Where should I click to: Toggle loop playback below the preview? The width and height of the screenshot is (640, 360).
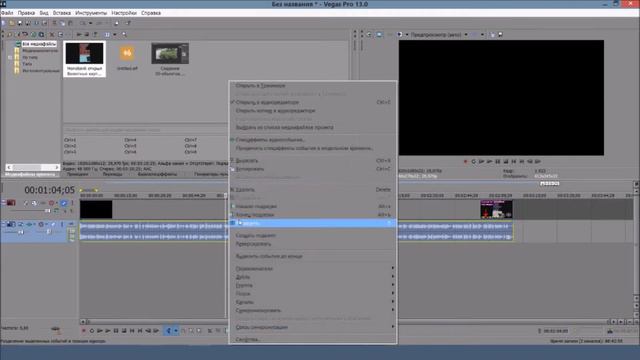tap(473, 162)
